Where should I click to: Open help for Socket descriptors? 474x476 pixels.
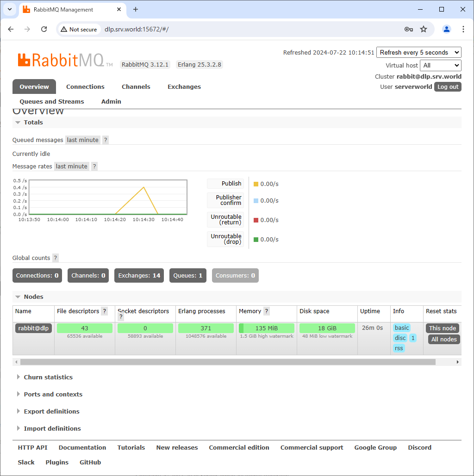click(121, 316)
